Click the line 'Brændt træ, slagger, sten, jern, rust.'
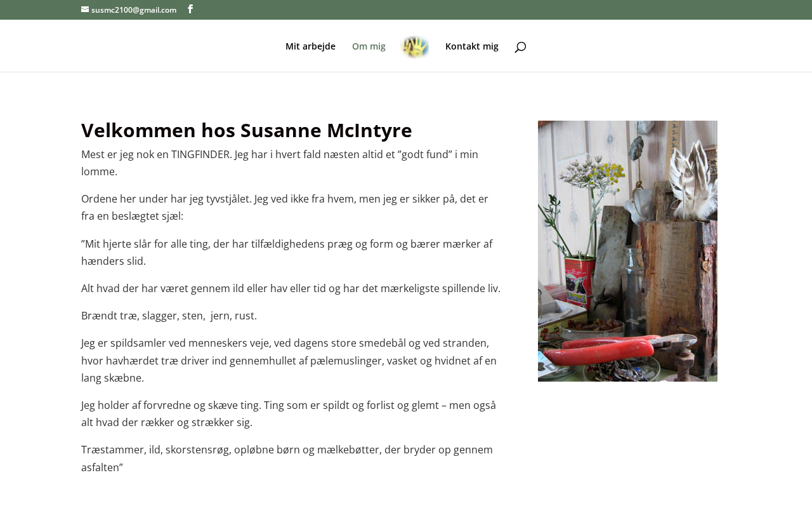 click(x=169, y=316)
